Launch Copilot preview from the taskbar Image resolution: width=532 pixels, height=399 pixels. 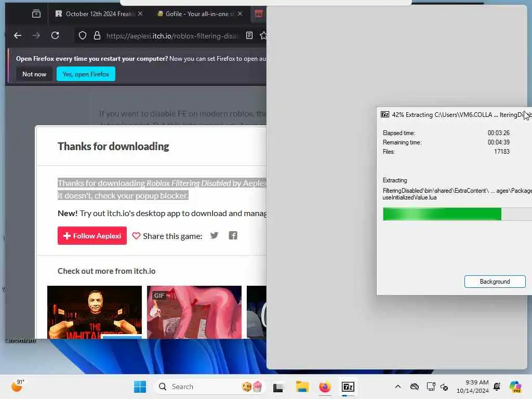(x=515, y=387)
